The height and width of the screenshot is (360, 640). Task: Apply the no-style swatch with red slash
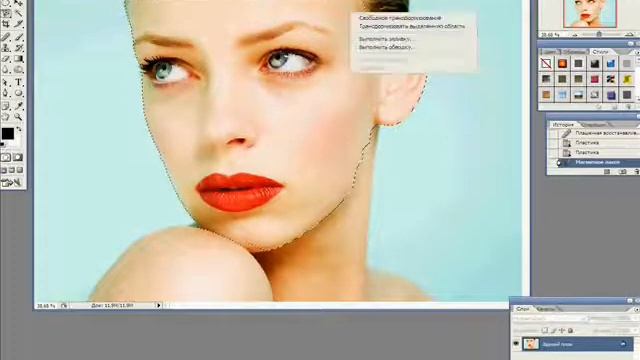point(546,63)
